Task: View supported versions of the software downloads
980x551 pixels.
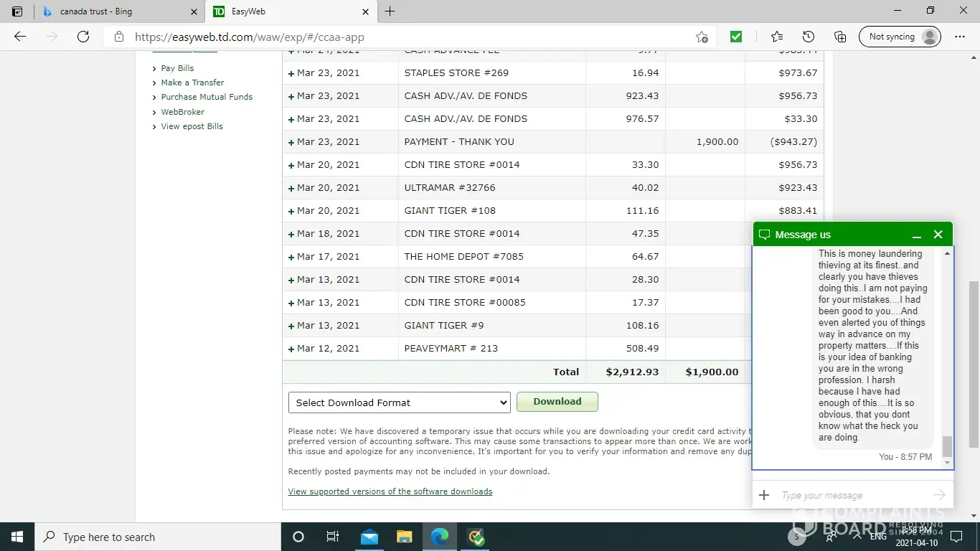Action: pos(390,491)
